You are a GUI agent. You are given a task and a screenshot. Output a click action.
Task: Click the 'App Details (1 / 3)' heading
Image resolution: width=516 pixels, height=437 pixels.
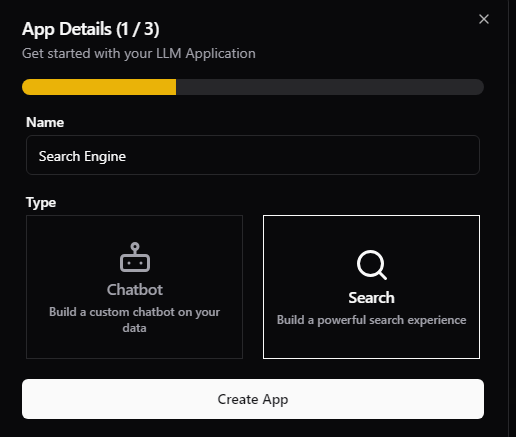click(x=91, y=29)
